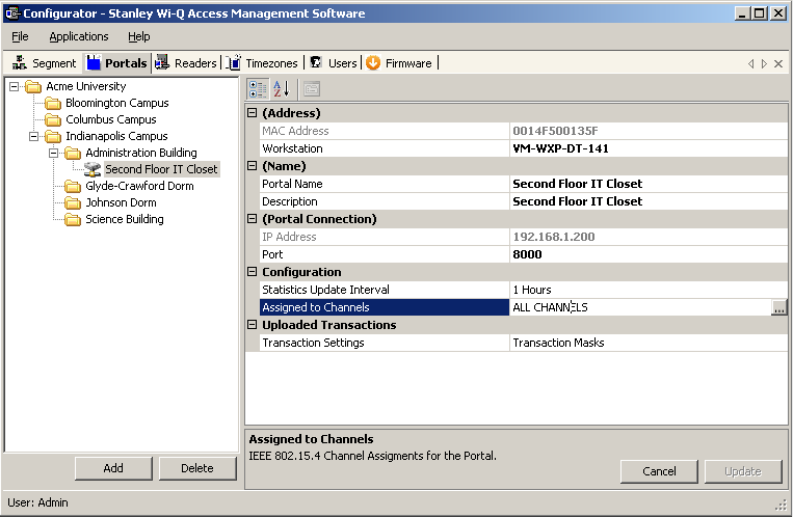Select the Assigned to Channels property row
Image resolution: width=793 pixels, height=517 pixels.
click(x=384, y=308)
